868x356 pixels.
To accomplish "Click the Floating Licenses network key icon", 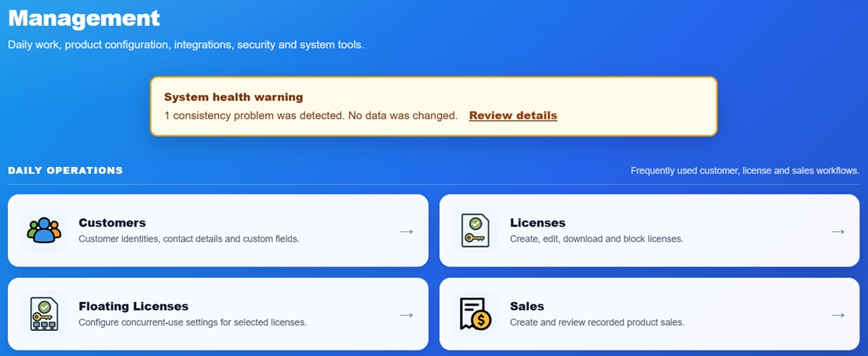I will [x=44, y=314].
